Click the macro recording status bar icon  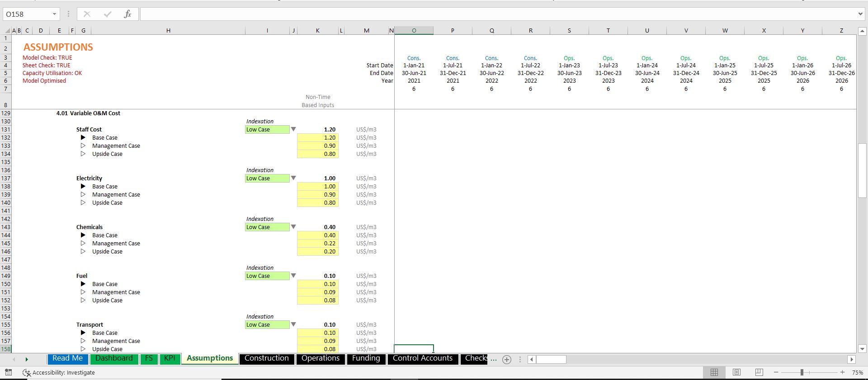pos(8,372)
